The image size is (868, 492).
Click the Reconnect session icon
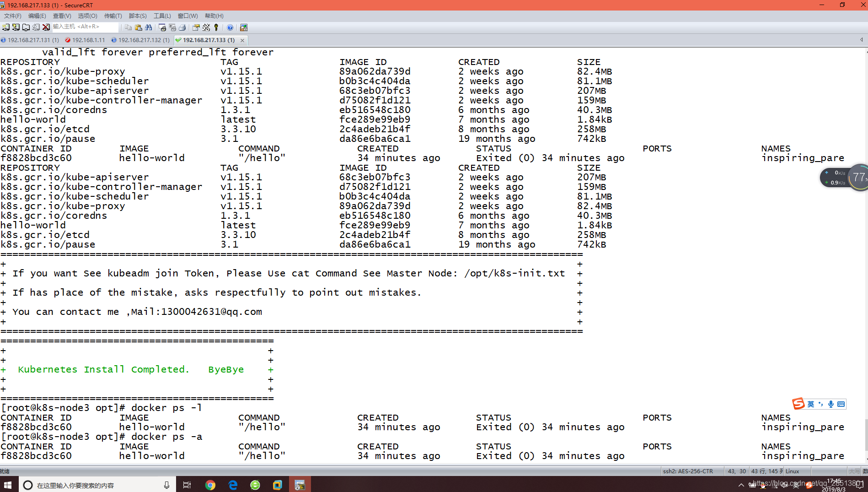[36, 27]
